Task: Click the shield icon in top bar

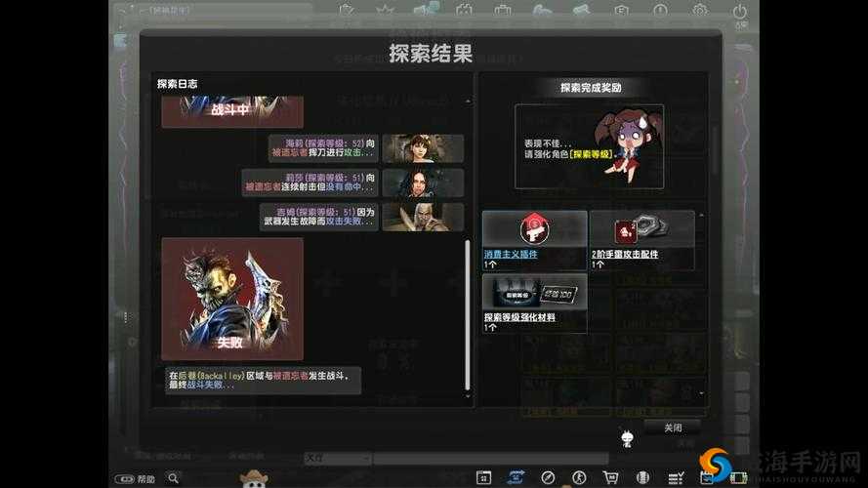Action: [621, 10]
